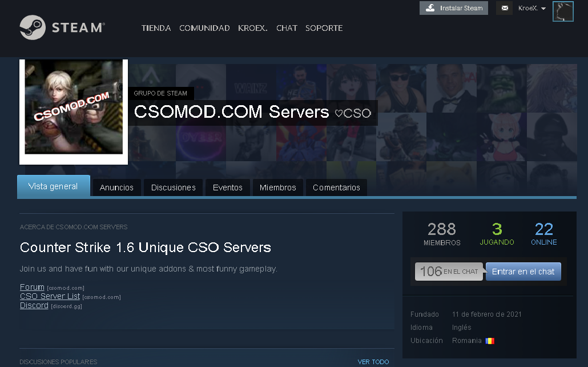Expand the KroeX. account dropdown
588x367 pixels.
coord(532,8)
